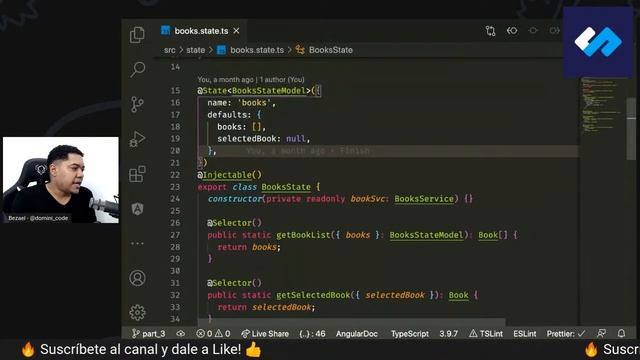Image resolution: width=640 pixels, height=360 pixels.
Task: Close the books.state.ts tab
Action: (x=236, y=31)
